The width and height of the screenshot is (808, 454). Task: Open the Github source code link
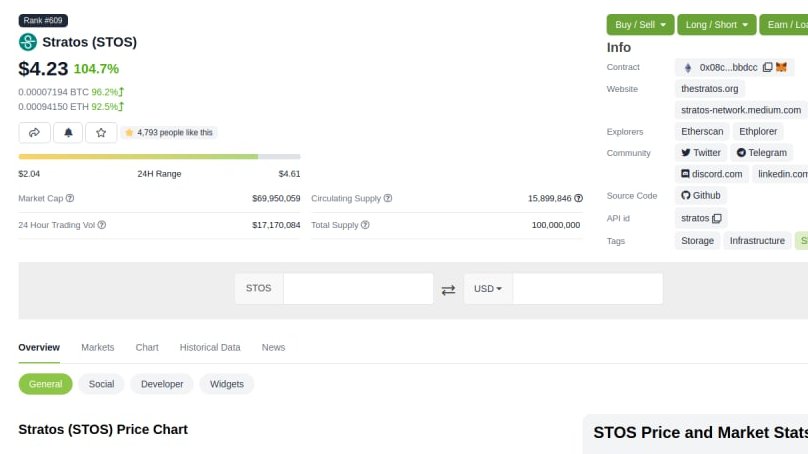click(701, 195)
